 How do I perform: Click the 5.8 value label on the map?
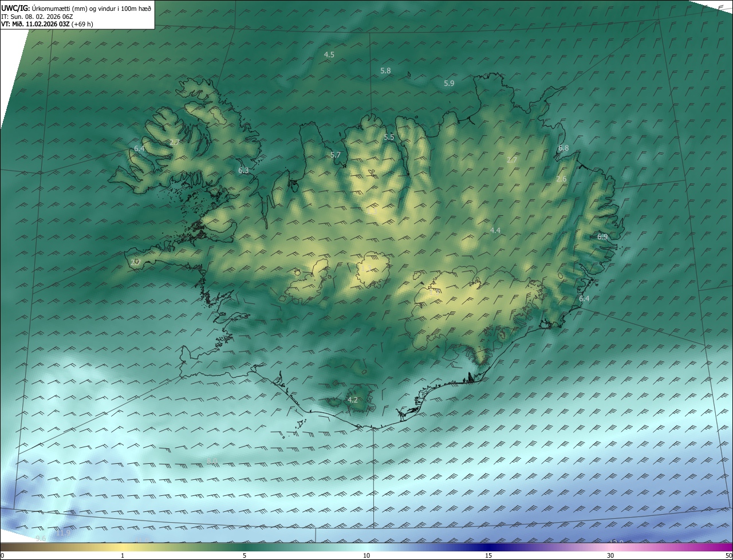point(385,70)
